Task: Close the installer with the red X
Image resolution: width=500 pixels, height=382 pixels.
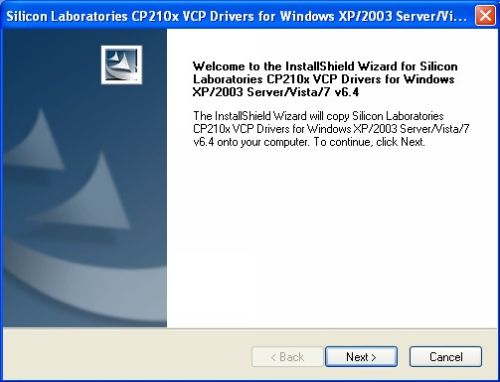Action: tap(485, 15)
